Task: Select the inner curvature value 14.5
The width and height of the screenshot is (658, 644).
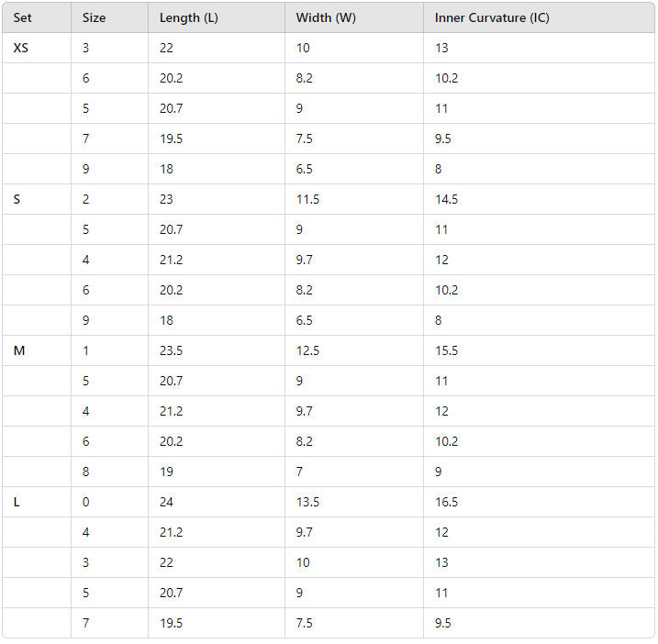Action: [x=446, y=199]
